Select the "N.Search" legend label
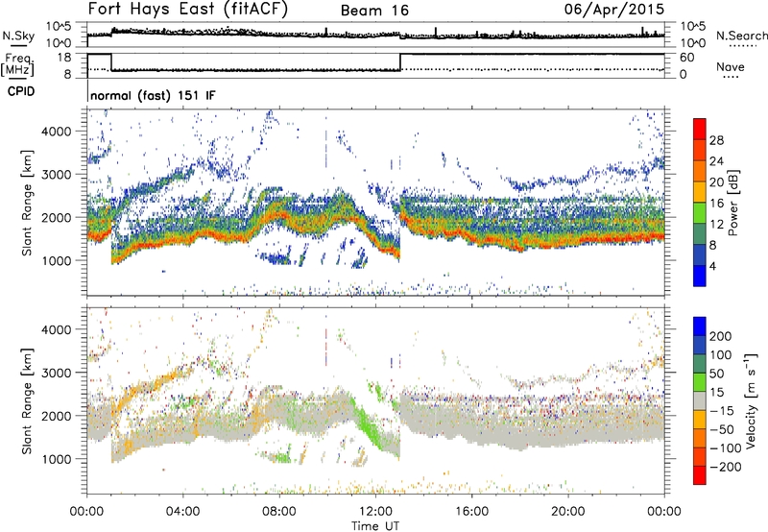 tap(741, 36)
